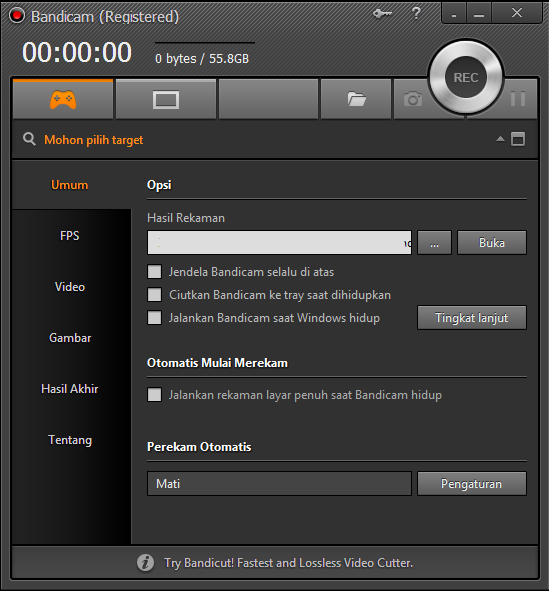549x591 pixels.
Task: Open the FPS settings tab
Action: click(x=70, y=236)
